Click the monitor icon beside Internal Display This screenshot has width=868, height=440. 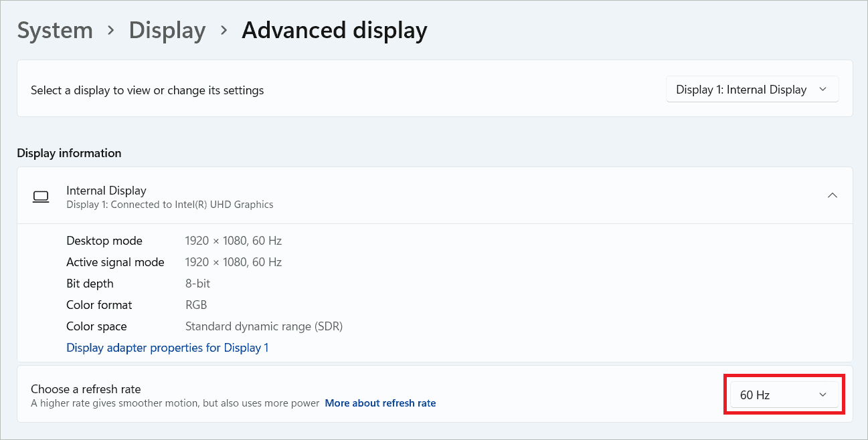pos(41,196)
